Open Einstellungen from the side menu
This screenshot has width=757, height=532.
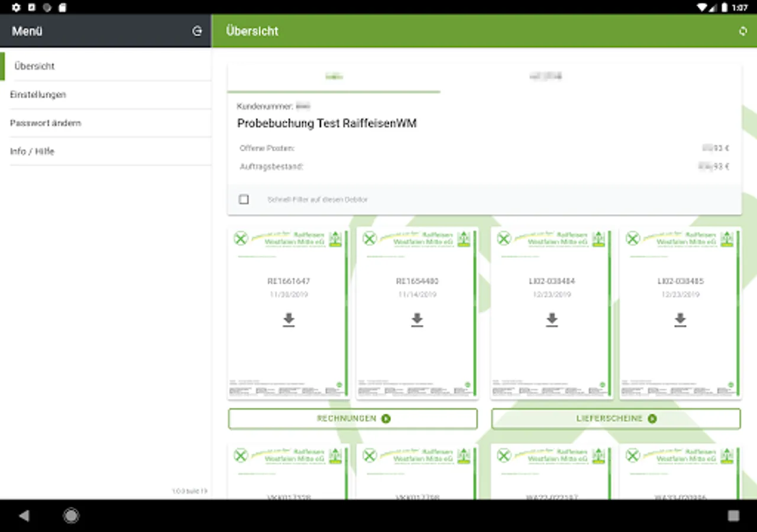(x=106, y=95)
